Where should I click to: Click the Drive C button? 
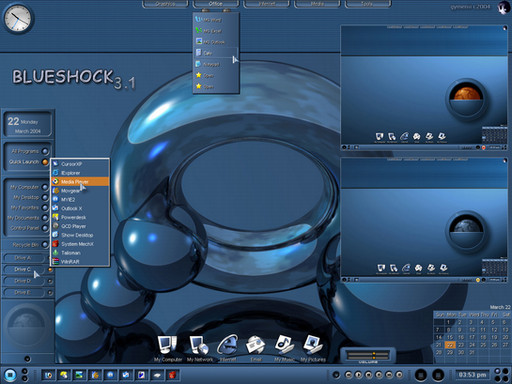click(x=23, y=269)
